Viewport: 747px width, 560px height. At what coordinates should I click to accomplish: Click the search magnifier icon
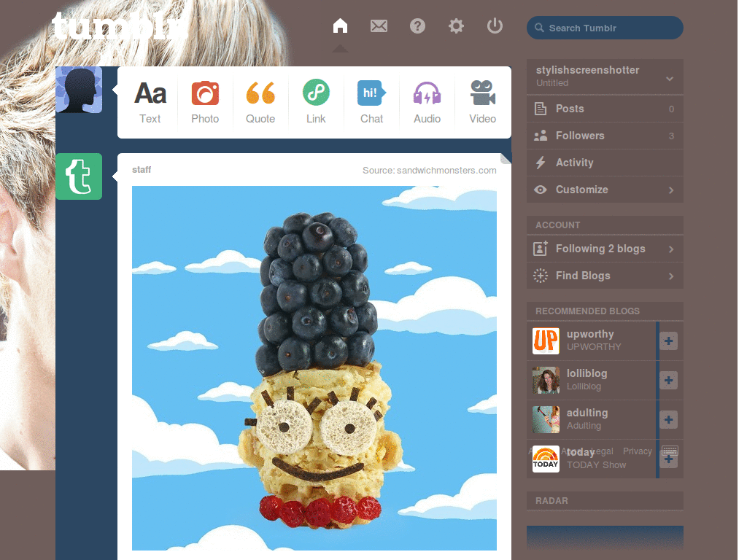[539, 28]
